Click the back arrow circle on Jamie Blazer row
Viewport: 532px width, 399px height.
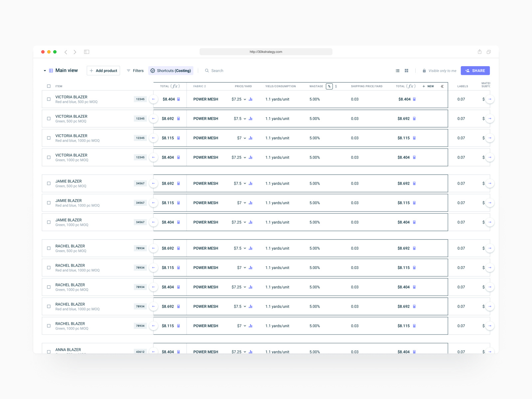click(x=153, y=183)
